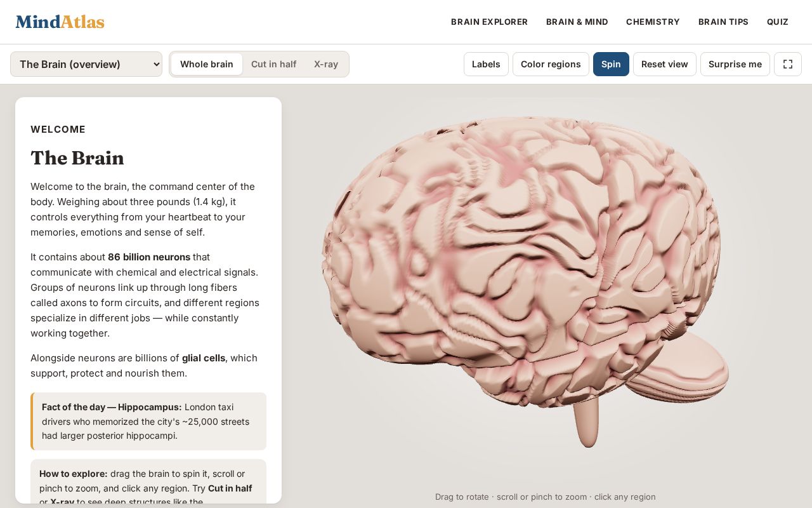Switch to X-ray view mode

click(326, 64)
